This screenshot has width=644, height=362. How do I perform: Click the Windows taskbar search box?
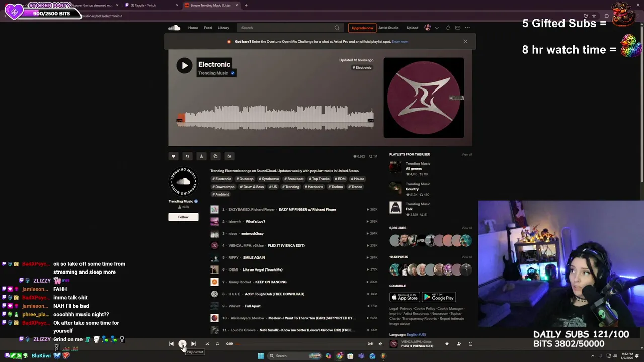coord(294,356)
